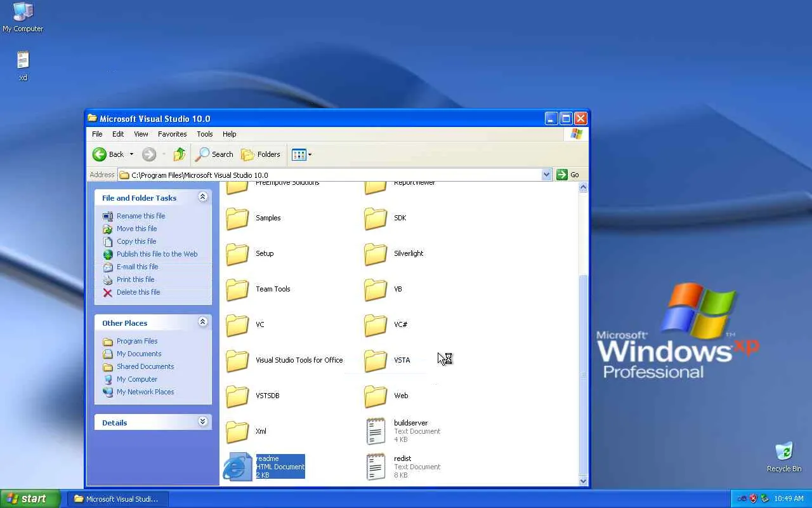Open the Edit menu
This screenshot has width=812, height=508.
click(x=118, y=134)
